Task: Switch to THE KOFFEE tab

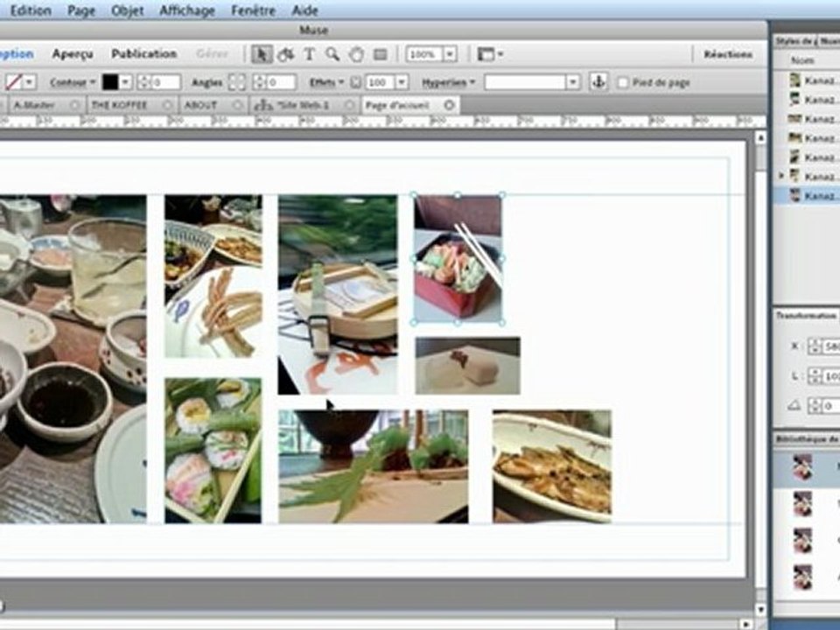Action: click(119, 105)
